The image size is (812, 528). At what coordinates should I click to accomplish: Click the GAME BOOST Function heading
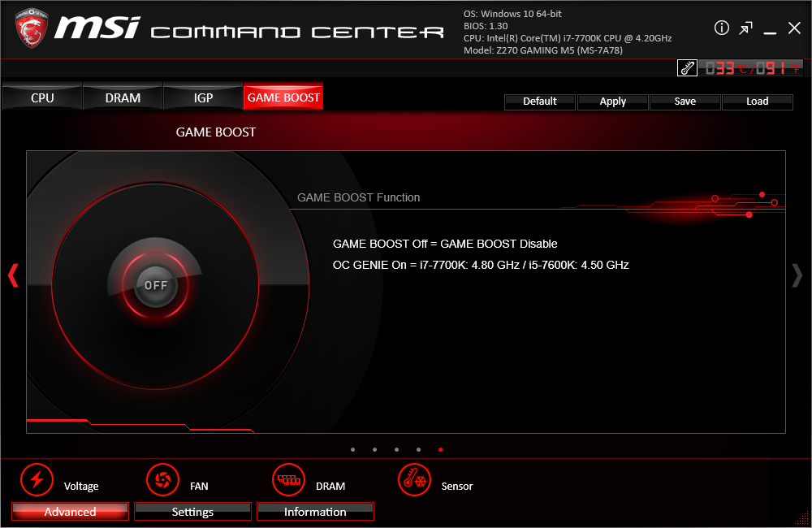tap(358, 197)
